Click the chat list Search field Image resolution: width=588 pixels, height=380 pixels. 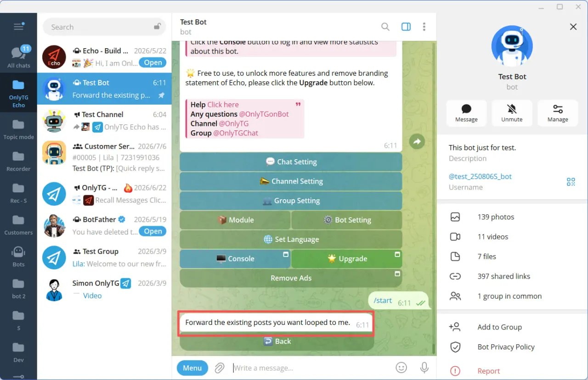pyautogui.click(x=104, y=27)
